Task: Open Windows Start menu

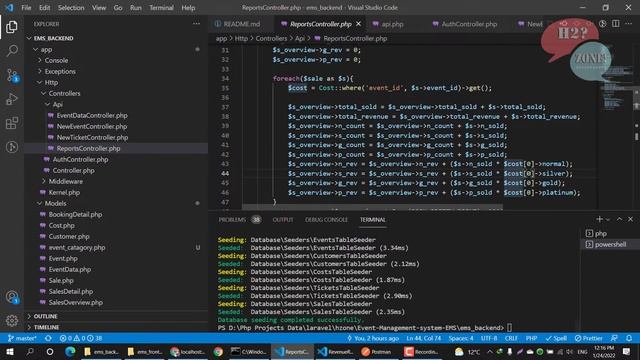Action: click(x=10, y=351)
